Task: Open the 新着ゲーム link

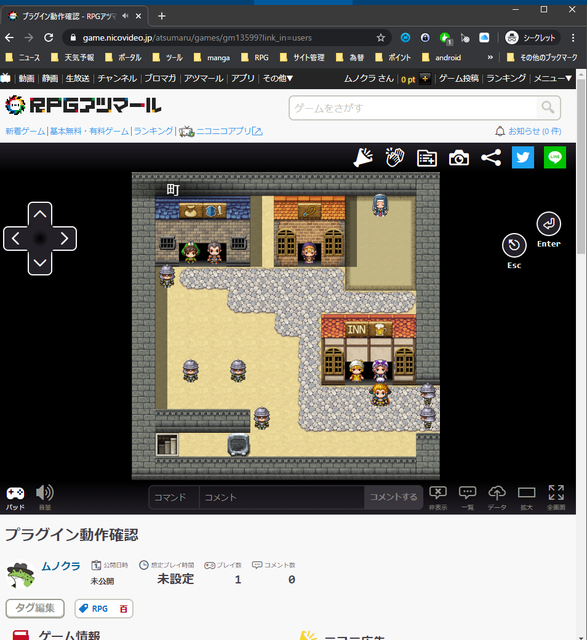Action: coord(25,131)
